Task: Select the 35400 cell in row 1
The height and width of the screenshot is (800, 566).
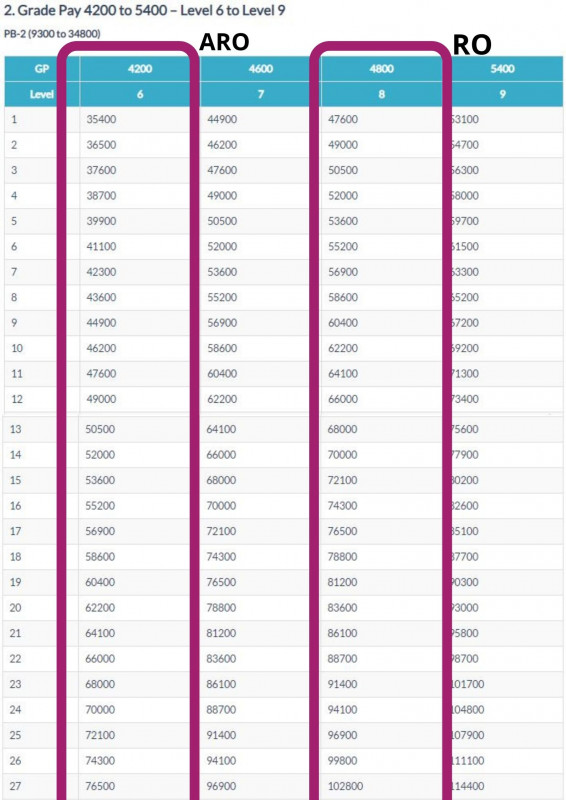Action: point(101,119)
